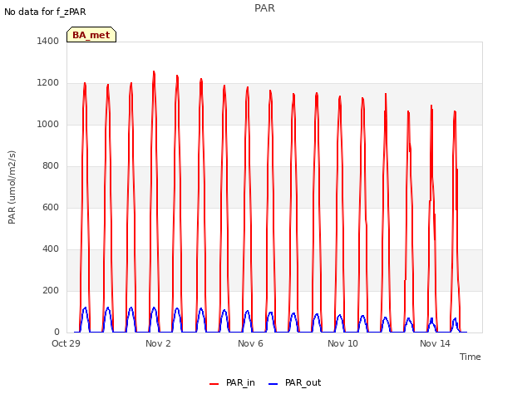Click the PAR chart title
Image resolution: width=532 pixels, height=399 pixels.
click(x=264, y=8)
